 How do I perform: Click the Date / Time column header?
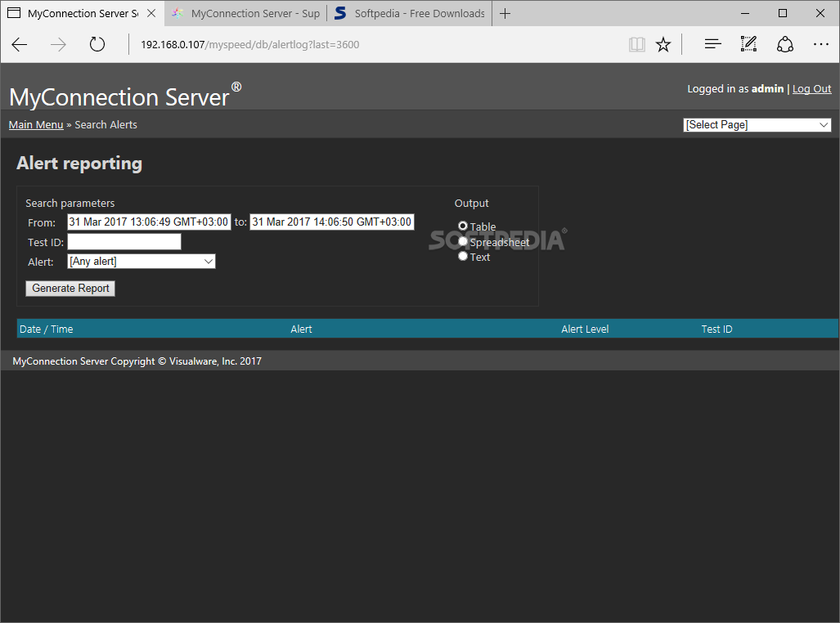point(46,329)
